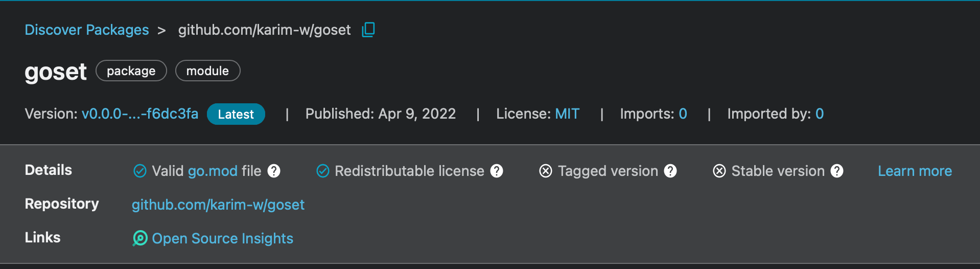Open help for Redistributable license
This screenshot has height=269, width=980.
(497, 171)
